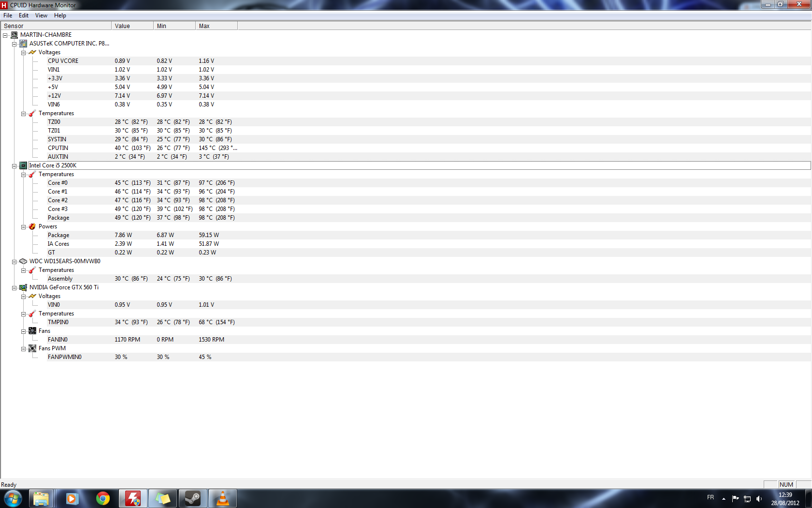Launch Windows Media Player from taskbar

pyautogui.click(x=72, y=498)
